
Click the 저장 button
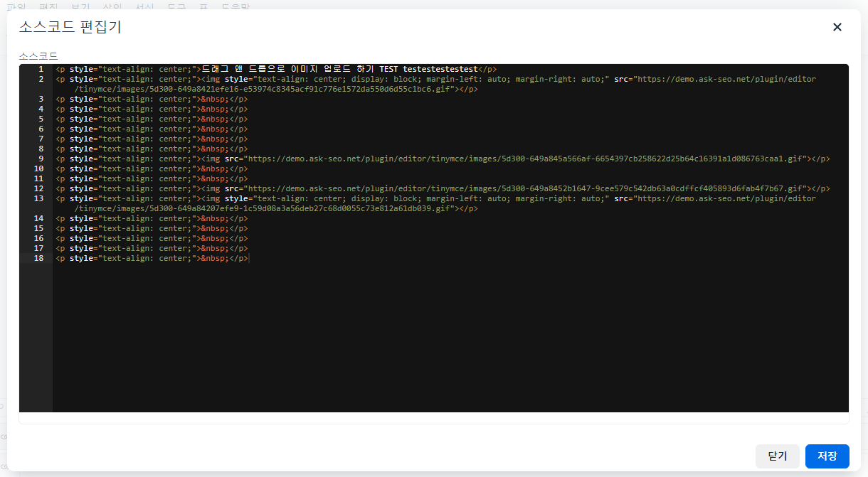pyautogui.click(x=827, y=456)
